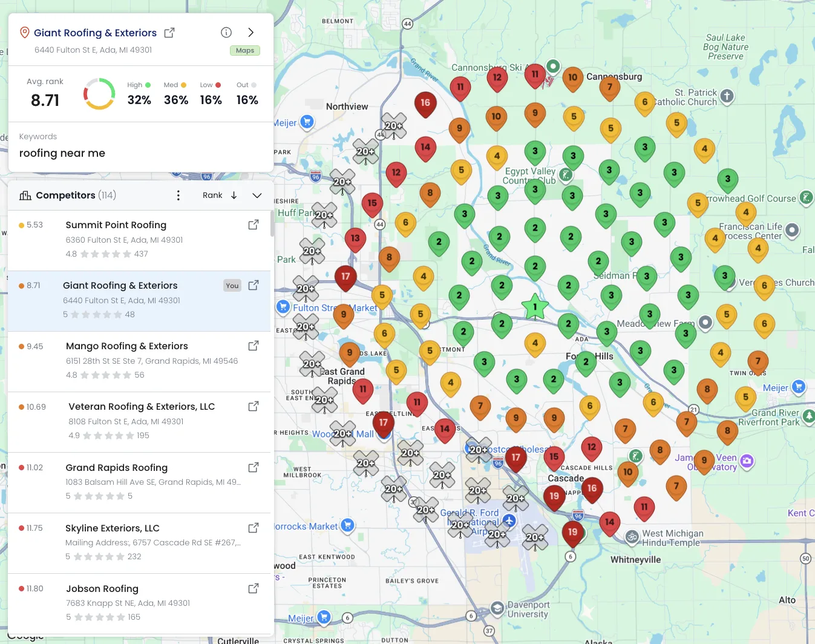Click the Rank sort label

[x=212, y=195]
